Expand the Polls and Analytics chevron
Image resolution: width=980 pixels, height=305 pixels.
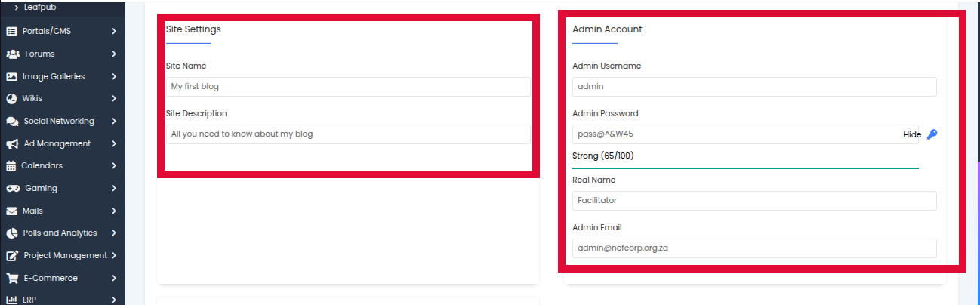(113, 233)
